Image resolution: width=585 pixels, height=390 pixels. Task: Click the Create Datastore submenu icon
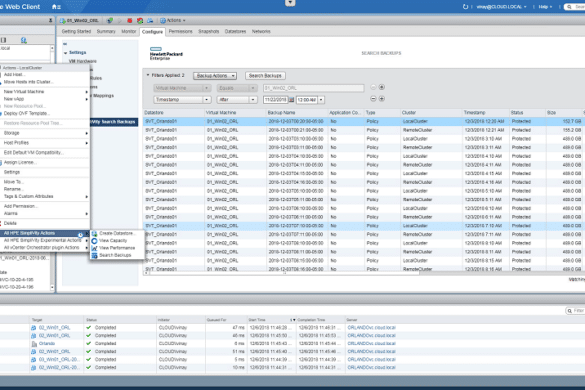point(94,233)
